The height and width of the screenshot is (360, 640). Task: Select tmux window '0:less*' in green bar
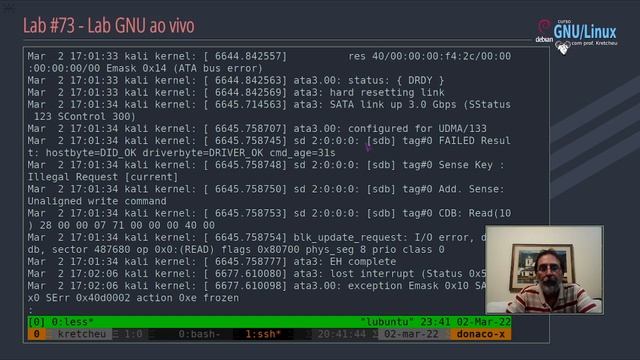72,322
